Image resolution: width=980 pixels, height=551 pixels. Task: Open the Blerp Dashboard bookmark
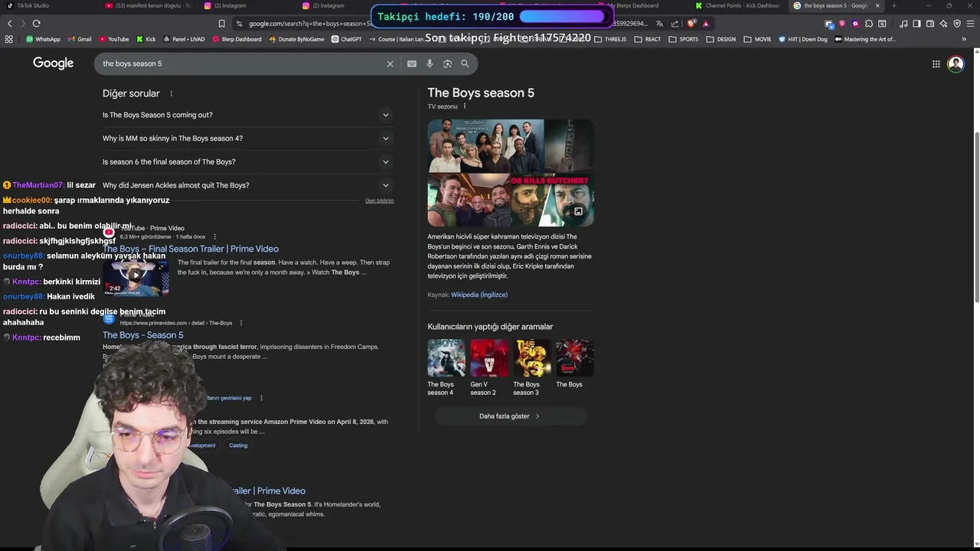237,39
